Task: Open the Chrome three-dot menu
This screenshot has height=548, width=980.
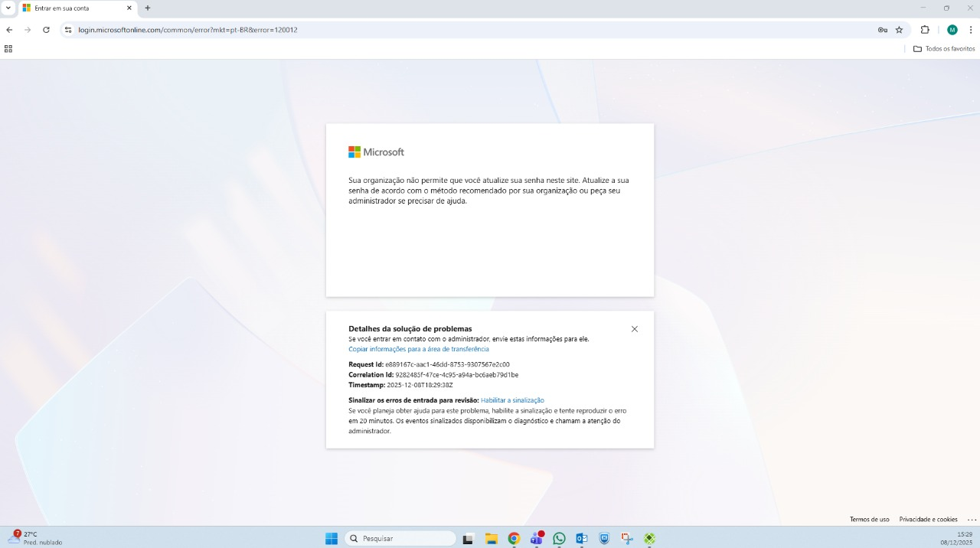Action: click(971, 30)
